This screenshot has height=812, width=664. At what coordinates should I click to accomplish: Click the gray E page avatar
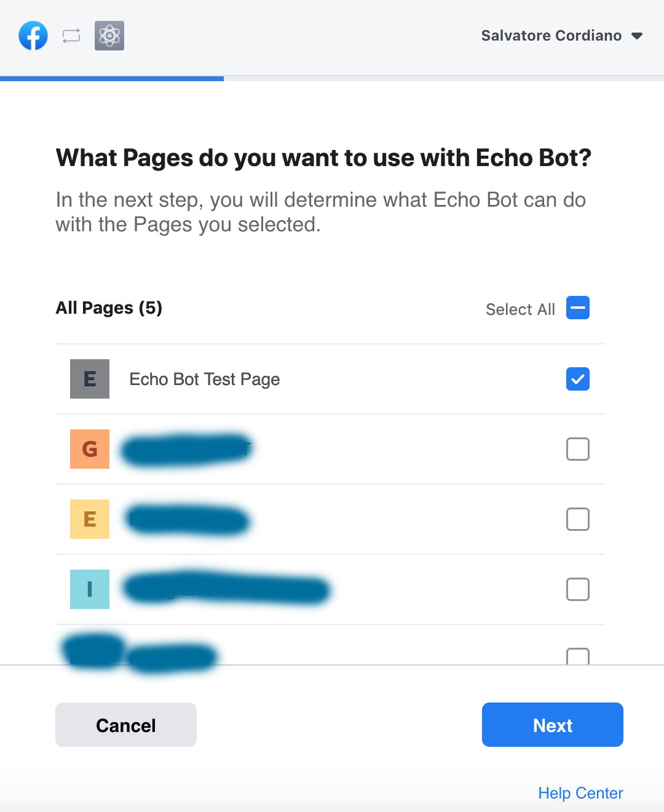point(90,379)
